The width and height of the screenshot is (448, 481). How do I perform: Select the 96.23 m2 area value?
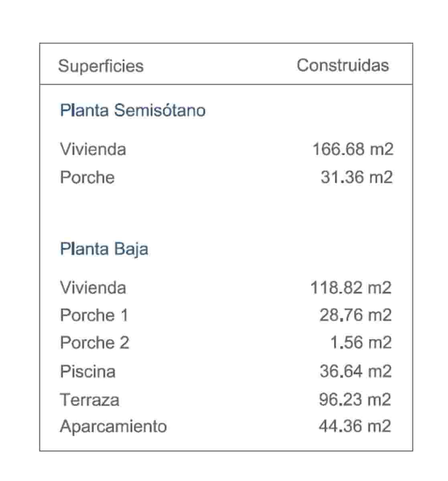tap(355, 400)
